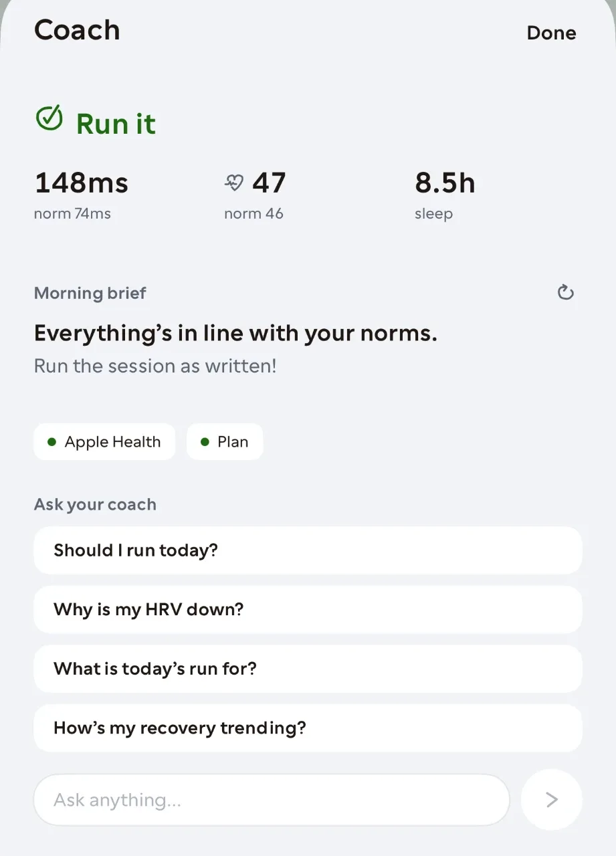Open the Plan source chip

point(225,442)
